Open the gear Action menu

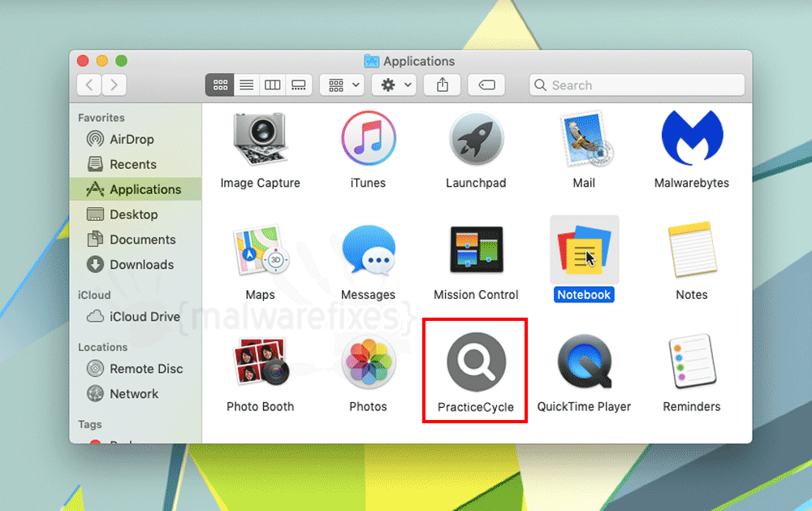[394, 85]
